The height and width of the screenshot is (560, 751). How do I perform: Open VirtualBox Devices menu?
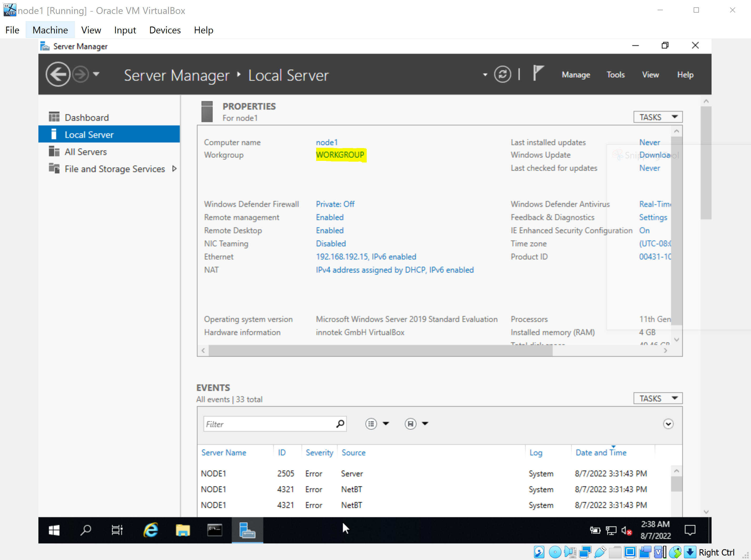point(165,30)
